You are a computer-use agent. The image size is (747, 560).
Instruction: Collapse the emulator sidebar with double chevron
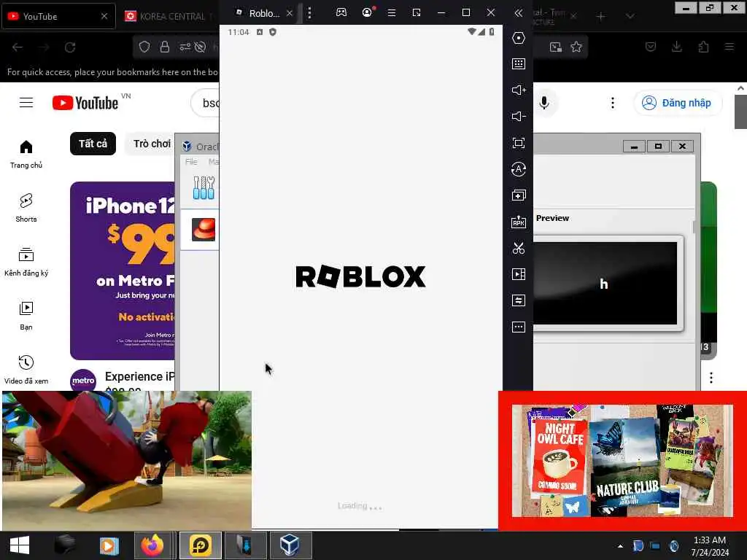pos(519,13)
